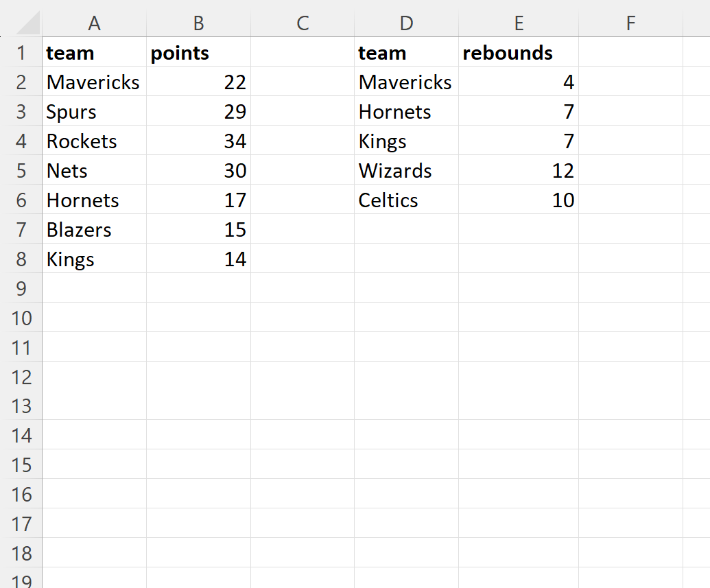710x588 pixels.
Task: Select row 9 header
Action: [21, 289]
